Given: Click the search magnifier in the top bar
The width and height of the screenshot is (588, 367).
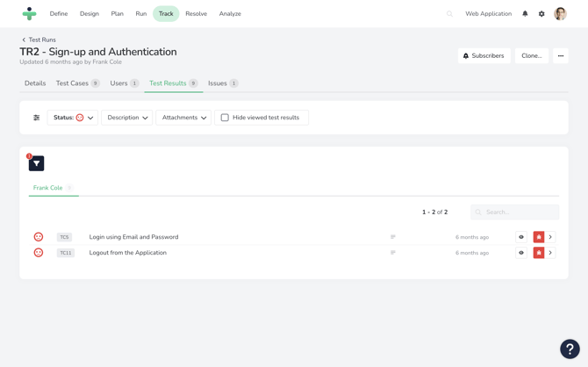Looking at the screenshot, I should click(450, 14).
